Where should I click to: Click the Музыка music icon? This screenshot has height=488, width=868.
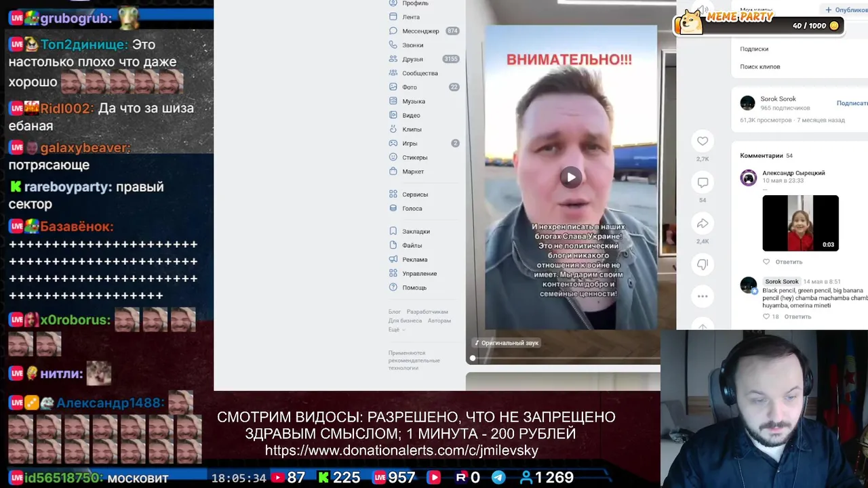[393, 102]
